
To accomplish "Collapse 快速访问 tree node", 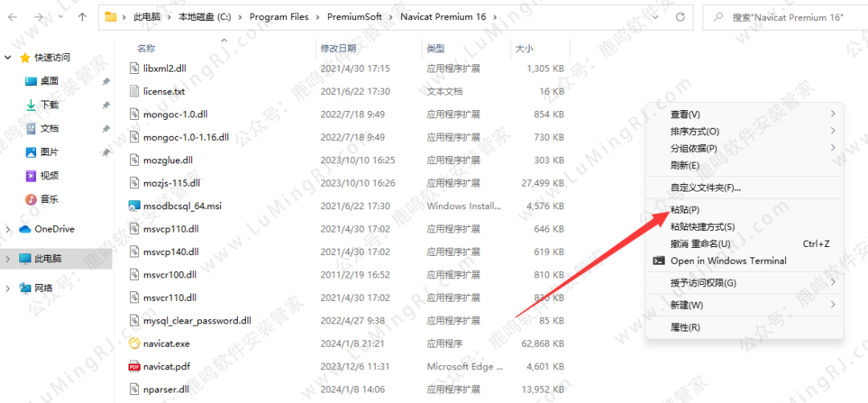I will tap(8, 58).
